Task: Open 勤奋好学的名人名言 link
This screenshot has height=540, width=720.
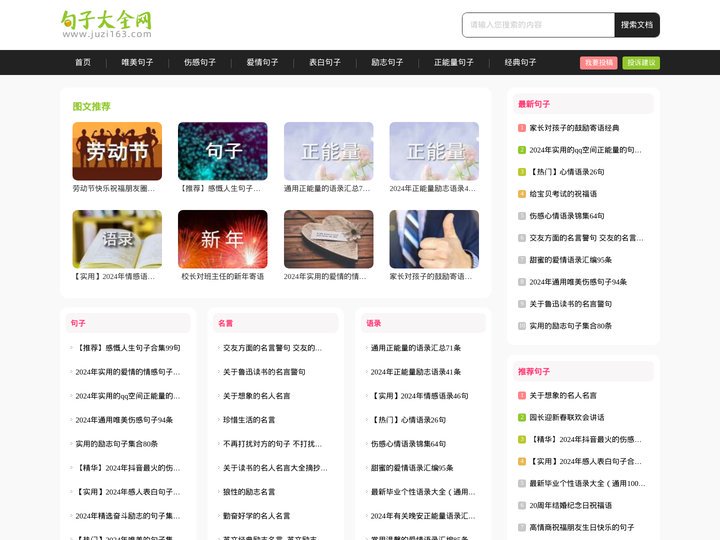Action: tap(256, 516)
